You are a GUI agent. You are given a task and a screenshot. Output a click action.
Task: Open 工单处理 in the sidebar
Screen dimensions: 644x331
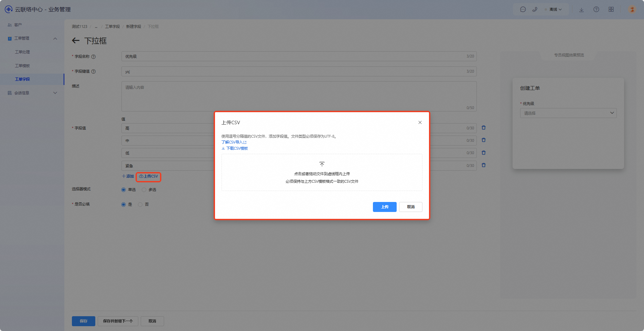(22, 52)
